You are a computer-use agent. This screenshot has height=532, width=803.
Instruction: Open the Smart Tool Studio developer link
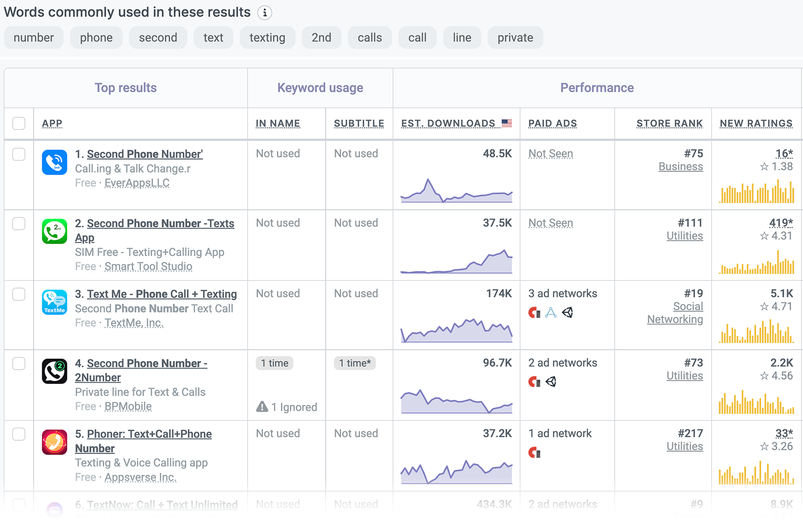148,266
